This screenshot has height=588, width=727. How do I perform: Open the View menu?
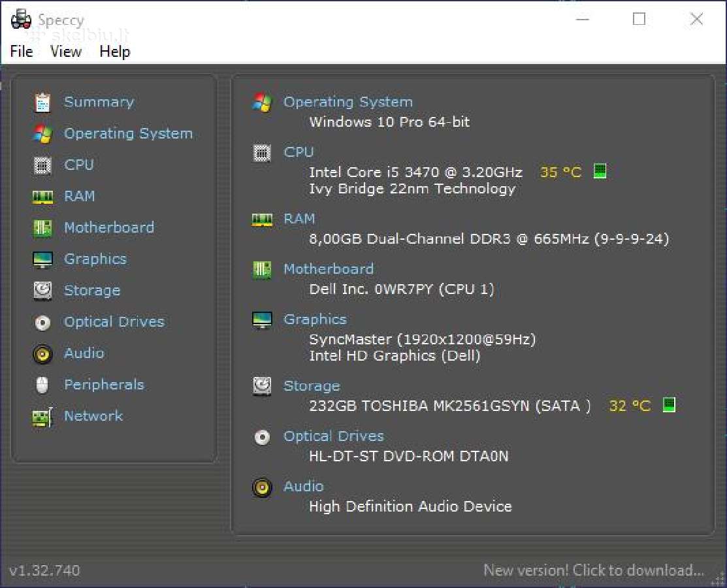click(x=66, y=52)
